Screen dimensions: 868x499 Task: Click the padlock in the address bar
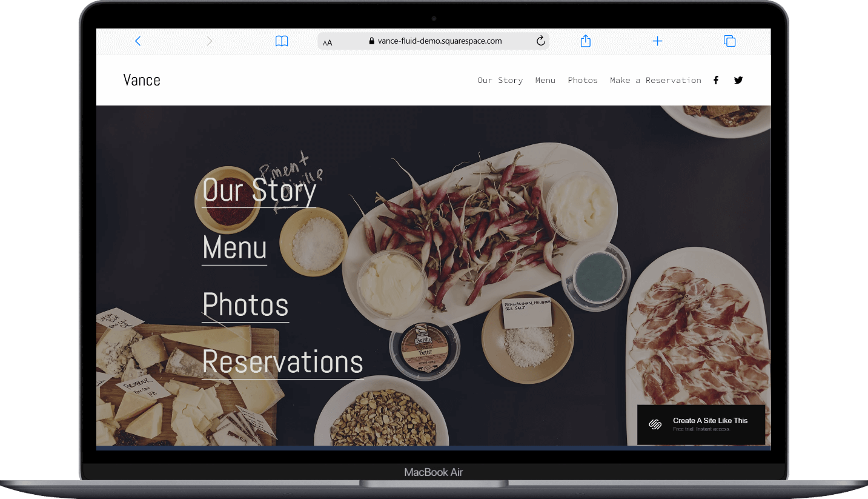click(x=371, y=41)
